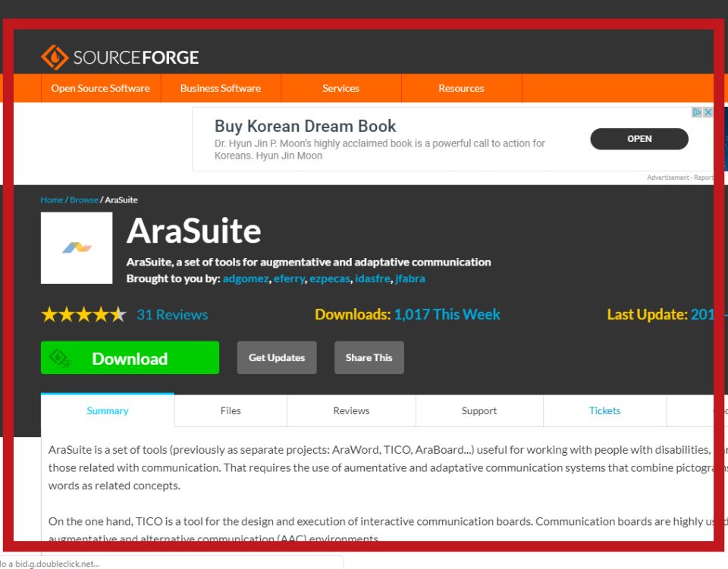Switch to the Support tab
728x569 pixels.
pos(479,410)
